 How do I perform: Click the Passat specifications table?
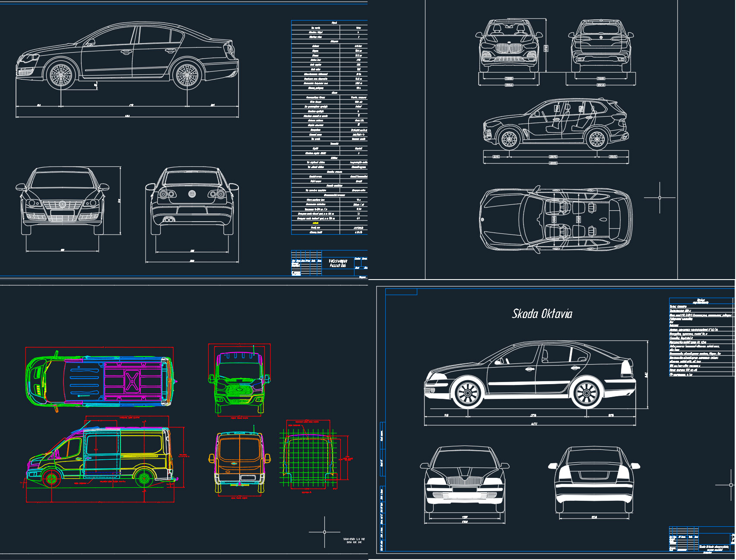330,127
